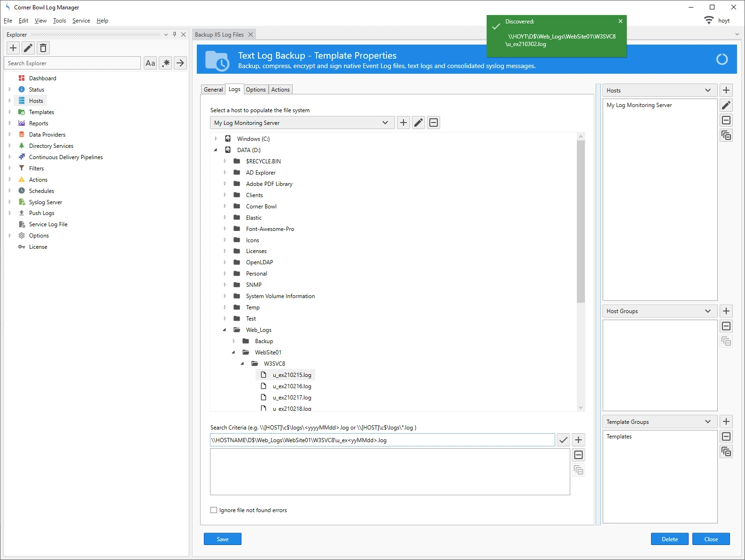Validate search criteria with the checkmark icon
Viewport: 745px width, 560px height.
(563, 440)
